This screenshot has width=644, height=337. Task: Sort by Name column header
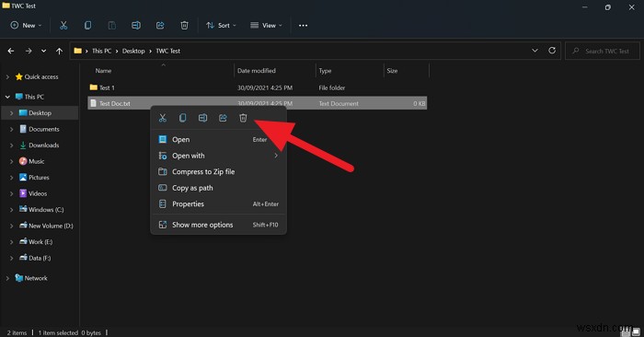[103, 71]
